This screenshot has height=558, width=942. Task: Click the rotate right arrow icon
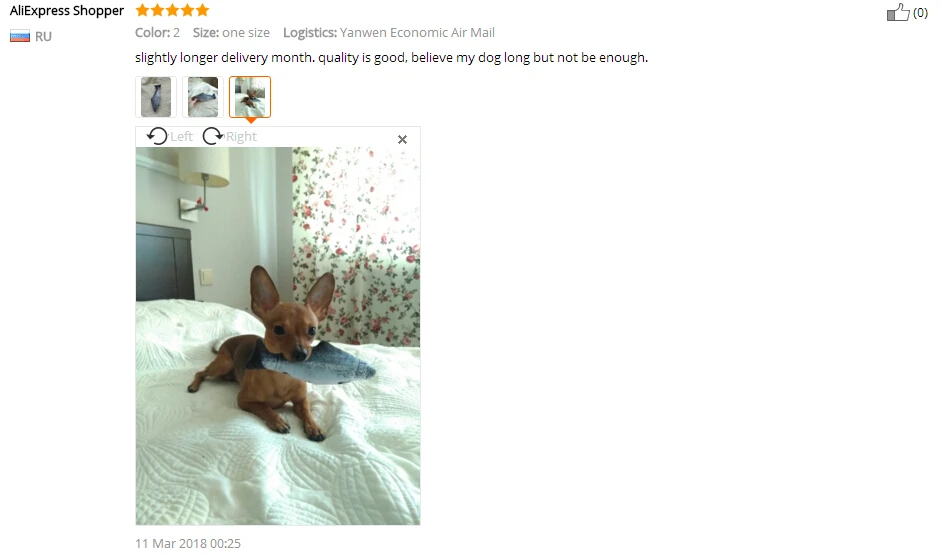(212, 136)
